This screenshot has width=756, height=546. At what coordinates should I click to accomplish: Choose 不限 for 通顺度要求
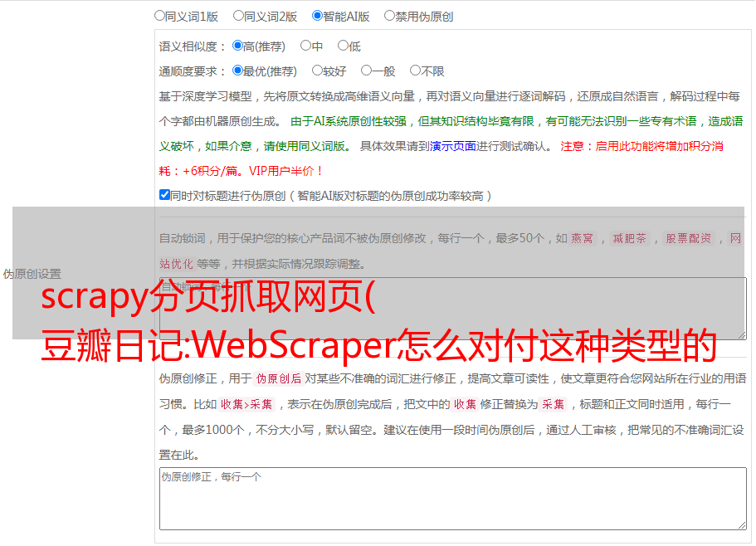tap(415, 71)
